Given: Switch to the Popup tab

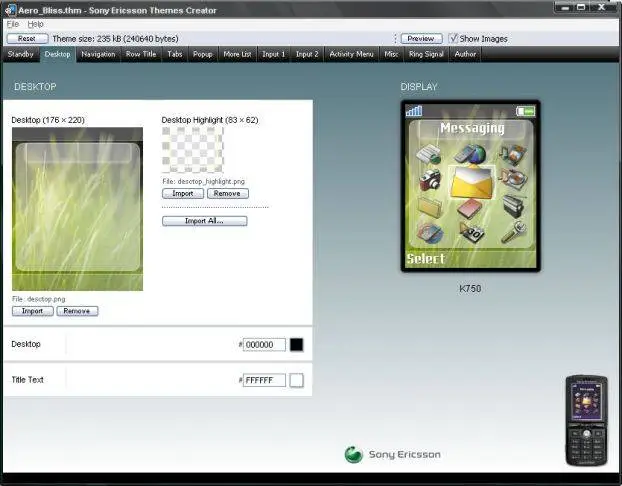Looking at the screenshot, I should point(203,54).
